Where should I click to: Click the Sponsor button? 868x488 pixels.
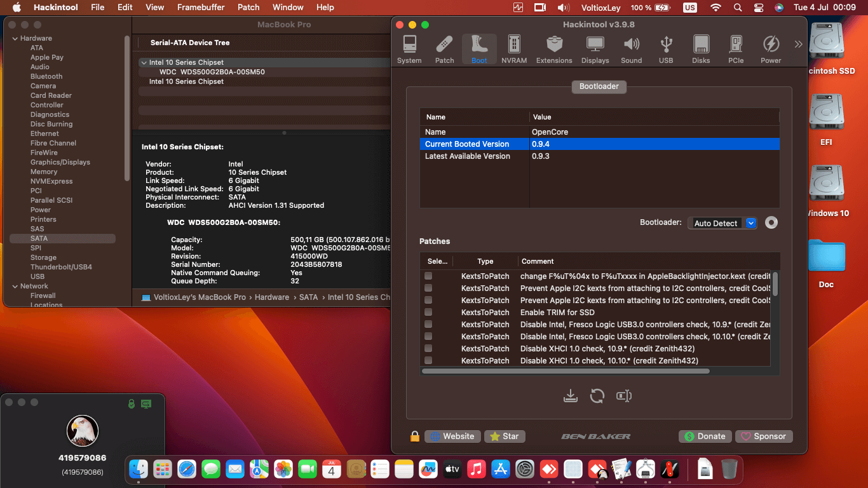coord(764,437)
